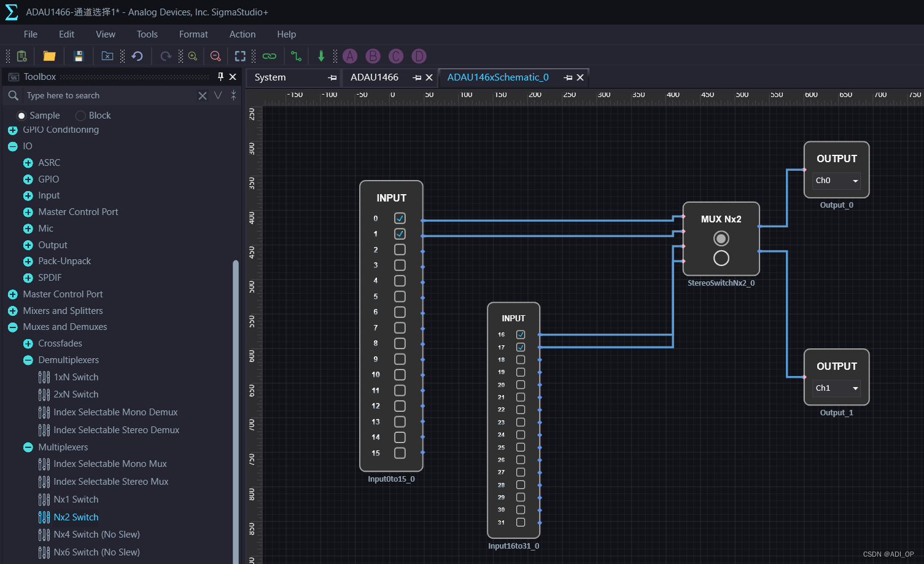The image size is (924, 564).
Task: Select the second MUX Nx2 radio option
Action: [x=721, y=258]
